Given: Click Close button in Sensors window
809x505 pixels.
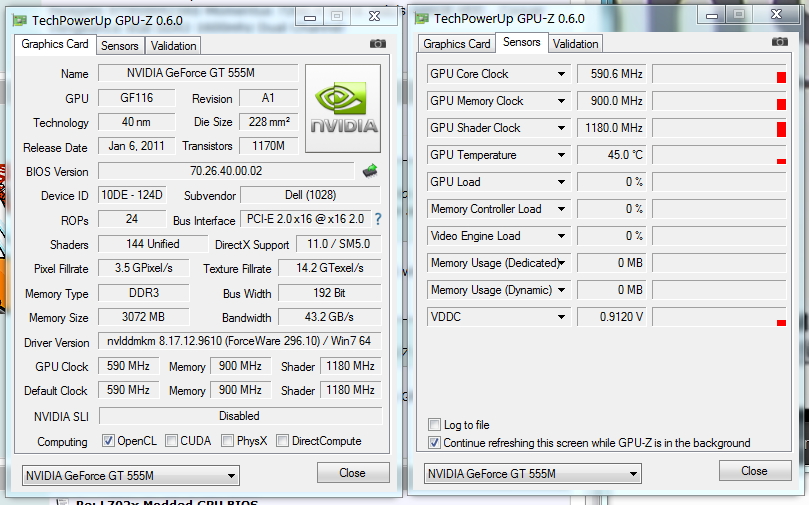Looking at the screenshot, I should (755, 470).
